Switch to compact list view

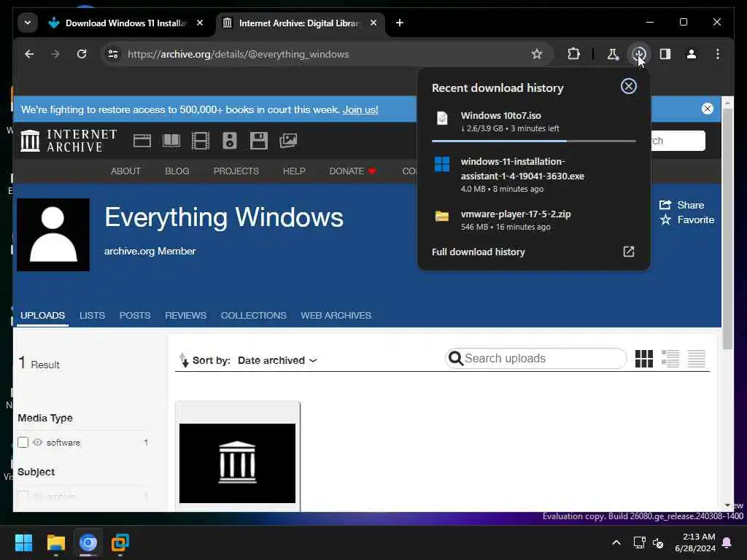(697, 359)
